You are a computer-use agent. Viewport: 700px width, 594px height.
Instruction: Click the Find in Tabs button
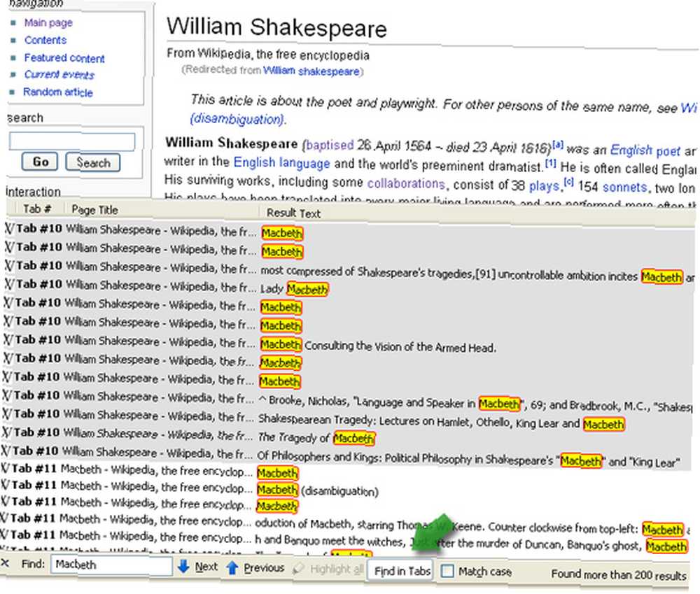tap(402, 570)
